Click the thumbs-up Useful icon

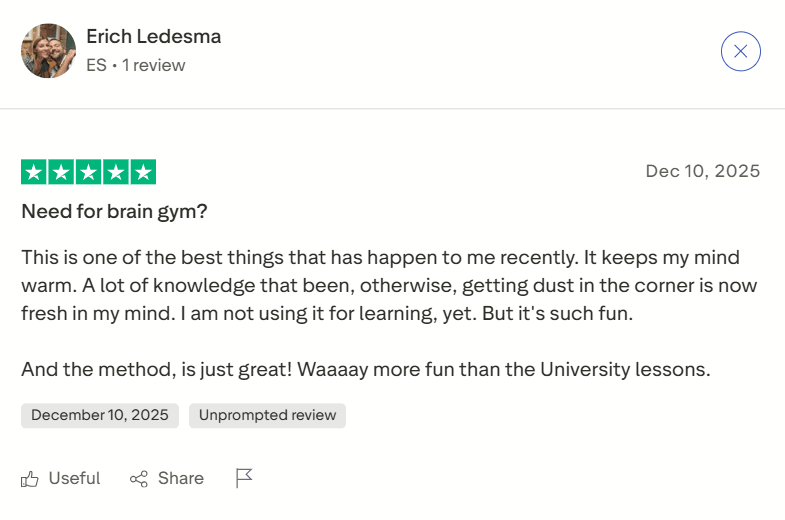(30, 479)
